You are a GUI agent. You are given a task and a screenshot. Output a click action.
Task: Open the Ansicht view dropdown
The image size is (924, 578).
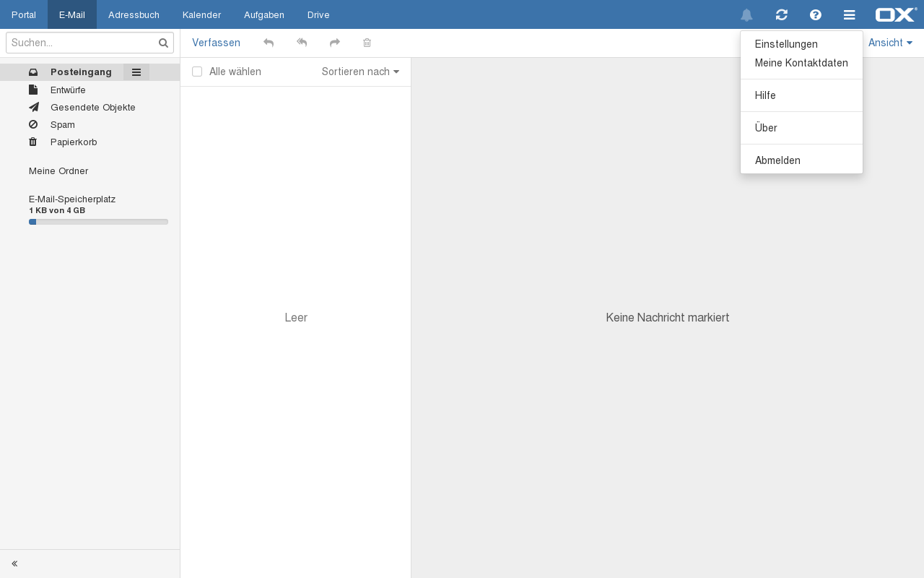coord(890,43)
